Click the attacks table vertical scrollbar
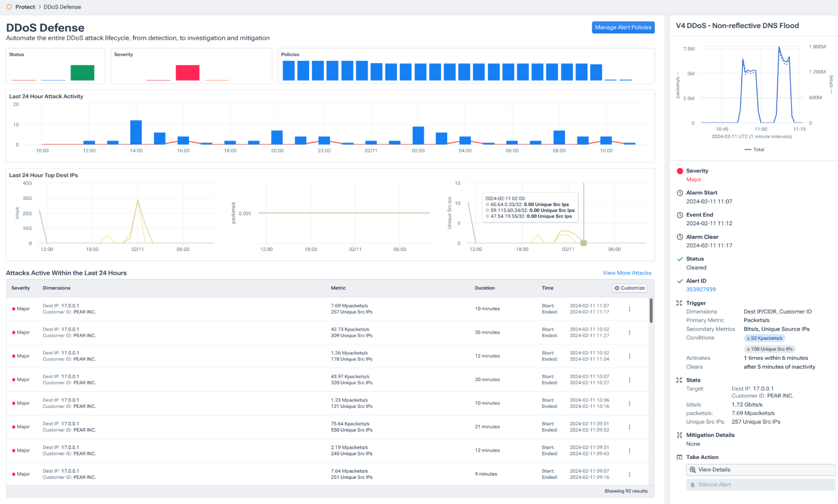Viewport: 838px width, 504px height. [x=651, y=311]
